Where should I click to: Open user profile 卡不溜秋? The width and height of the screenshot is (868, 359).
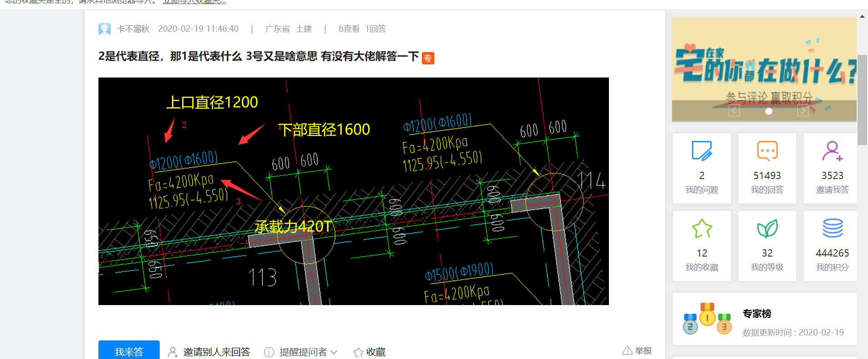[x=133, y=29]
